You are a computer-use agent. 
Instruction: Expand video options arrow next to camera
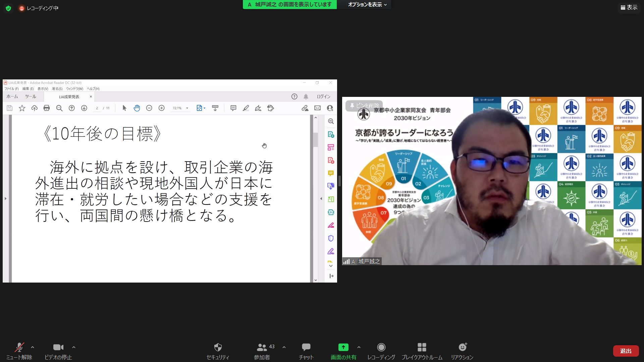[x=74, y=347]
